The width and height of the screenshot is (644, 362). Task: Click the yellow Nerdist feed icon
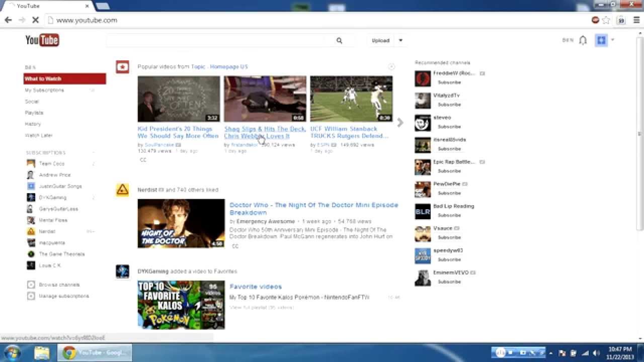pos(122,190)
